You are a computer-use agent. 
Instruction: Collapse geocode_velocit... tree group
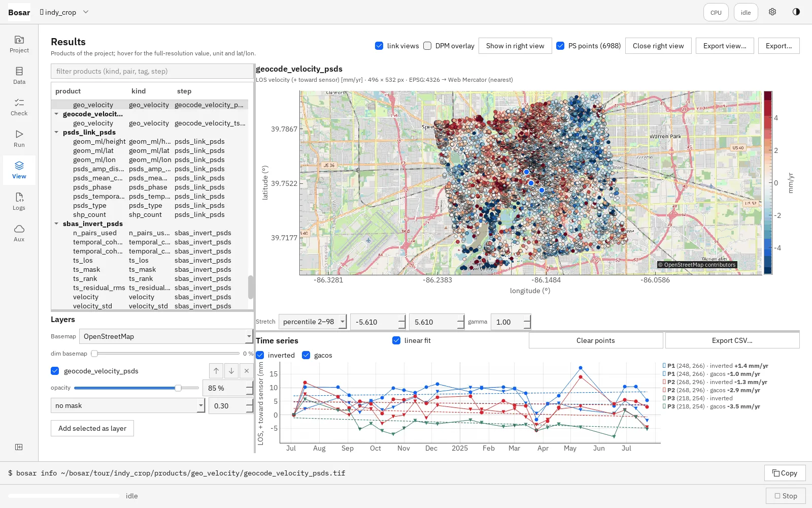[56, 114]
